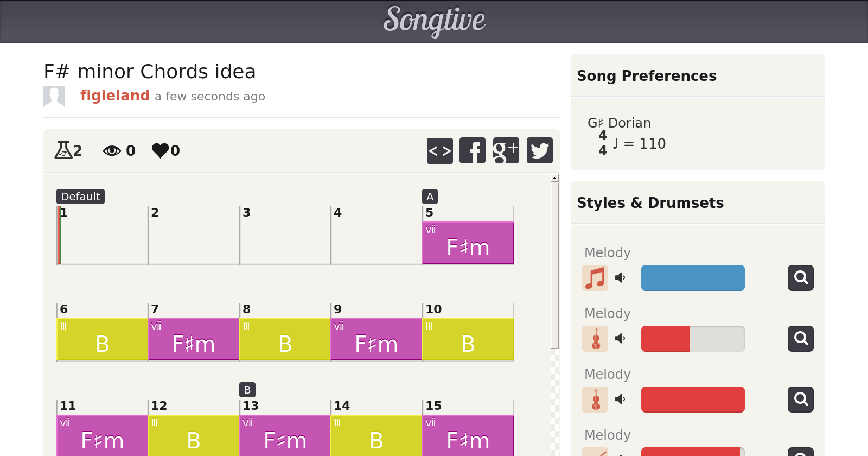This screenshot has width=868, height=456.
Task: Click the music note instrument icon
Action: click(595, 278)
